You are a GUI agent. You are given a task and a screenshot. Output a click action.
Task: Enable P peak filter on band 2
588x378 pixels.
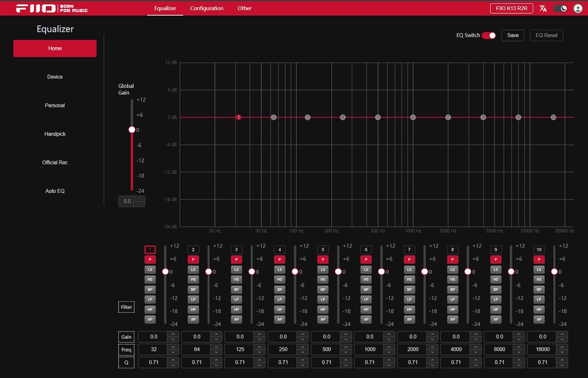click(193, 260)
